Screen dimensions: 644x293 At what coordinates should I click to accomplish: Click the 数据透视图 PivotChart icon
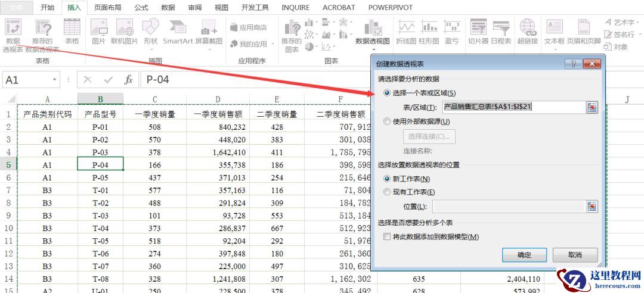(x=373, y=27)
